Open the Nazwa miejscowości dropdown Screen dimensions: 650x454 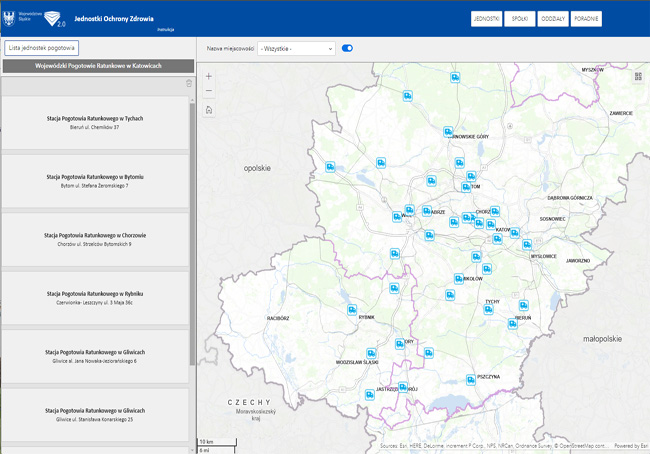[296, 48]
